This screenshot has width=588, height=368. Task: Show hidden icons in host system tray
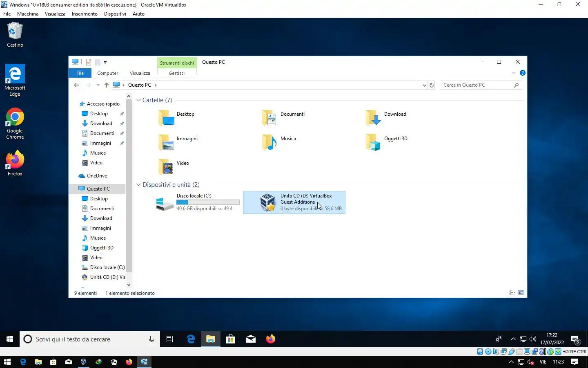point(511,362)
